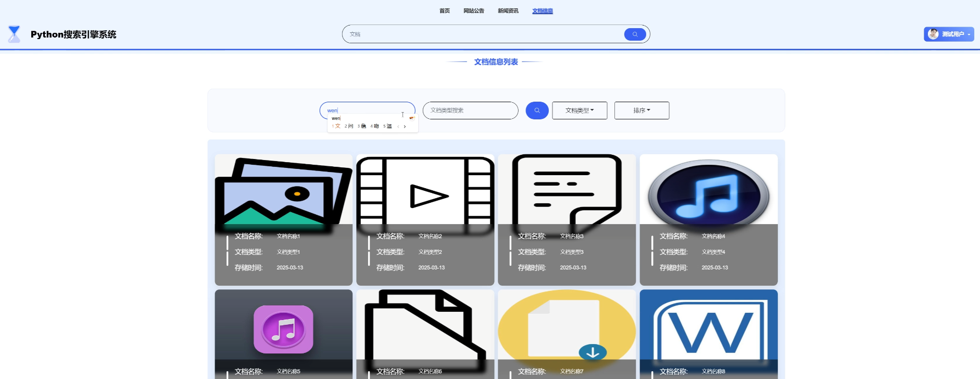Open the Word document thumbnail 文档名称8

click(x=708, y=325)
